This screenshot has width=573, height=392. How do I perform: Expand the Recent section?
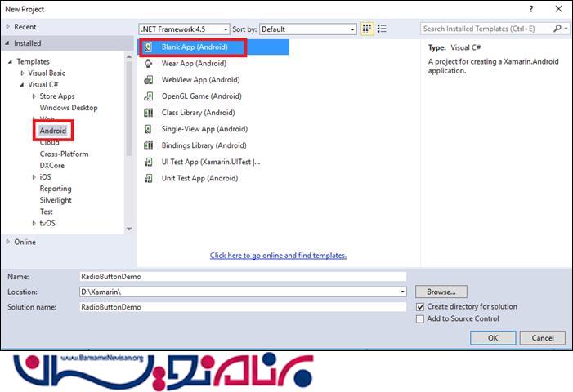pyautogui.click(x=7, y=27)
